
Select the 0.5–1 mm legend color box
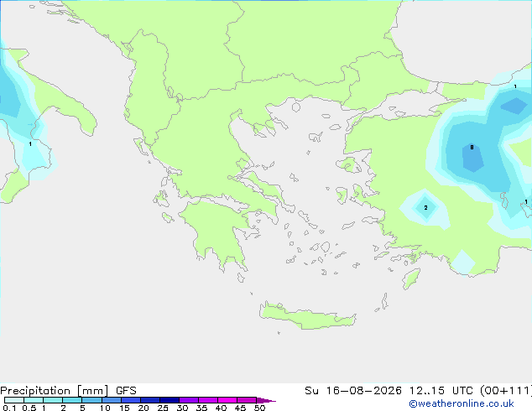pyautogui.click(x=34, y=400)
